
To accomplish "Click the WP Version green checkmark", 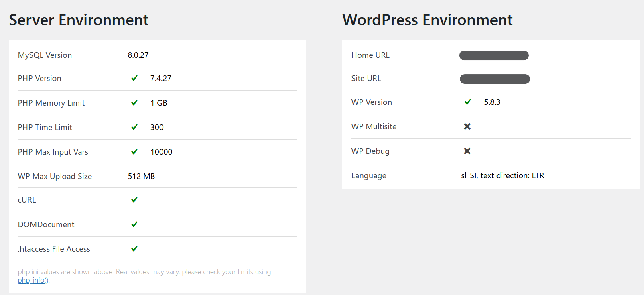I will 468,102.
